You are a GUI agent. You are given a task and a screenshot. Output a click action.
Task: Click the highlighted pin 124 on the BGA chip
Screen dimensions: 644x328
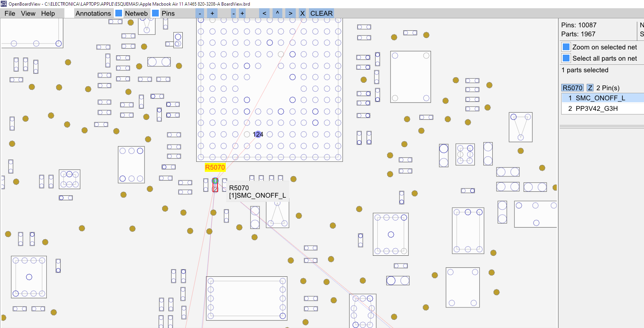(258, 134)
